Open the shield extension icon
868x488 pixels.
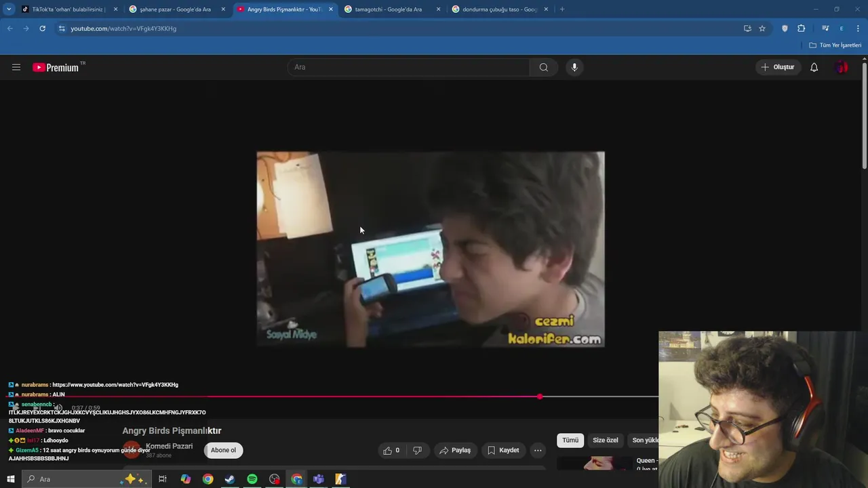[x=785, y=28]
